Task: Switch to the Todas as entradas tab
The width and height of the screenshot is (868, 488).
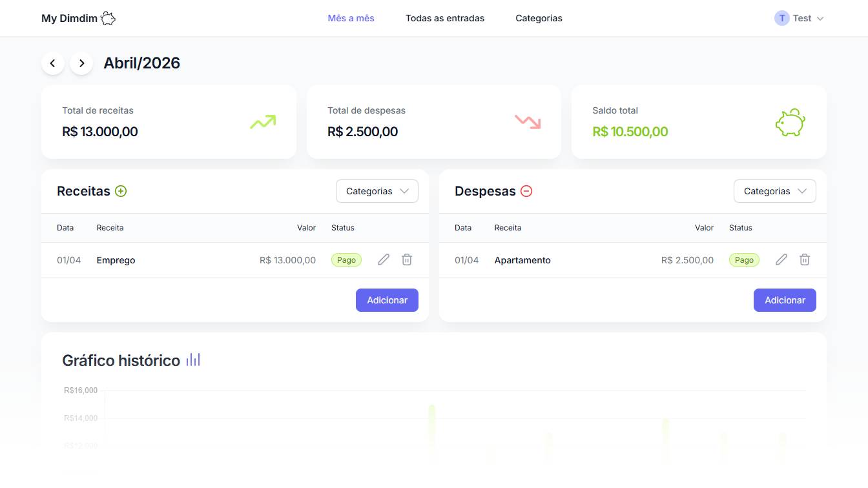Action: [445, 18]
